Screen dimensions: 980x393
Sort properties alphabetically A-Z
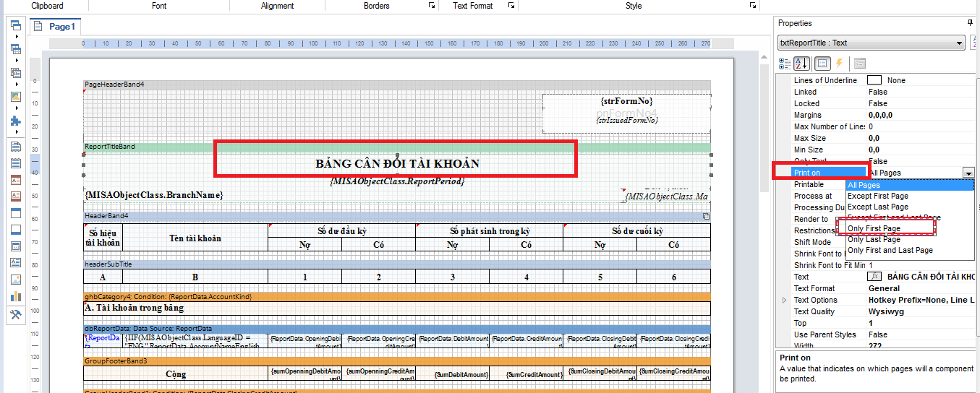click(801, 63)
